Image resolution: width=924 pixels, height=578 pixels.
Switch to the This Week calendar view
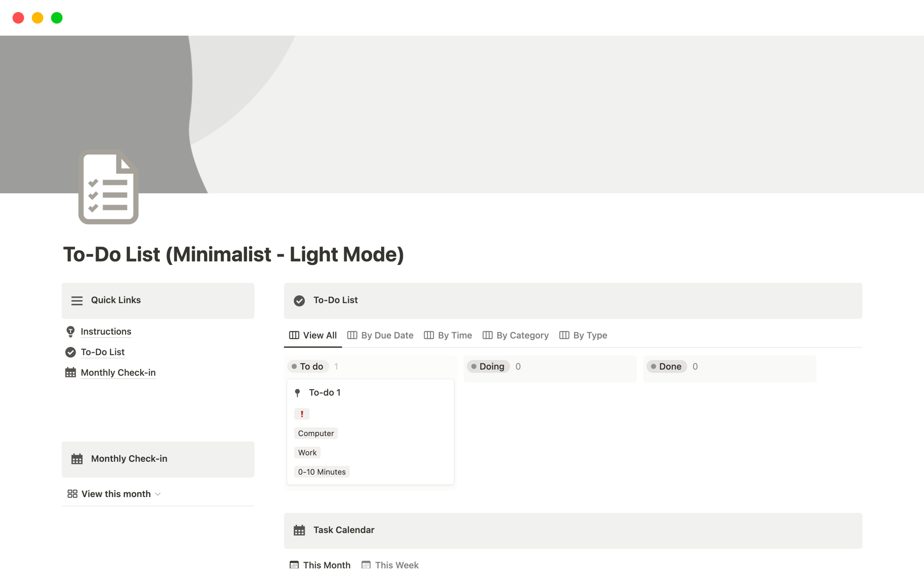pos(397,565)
